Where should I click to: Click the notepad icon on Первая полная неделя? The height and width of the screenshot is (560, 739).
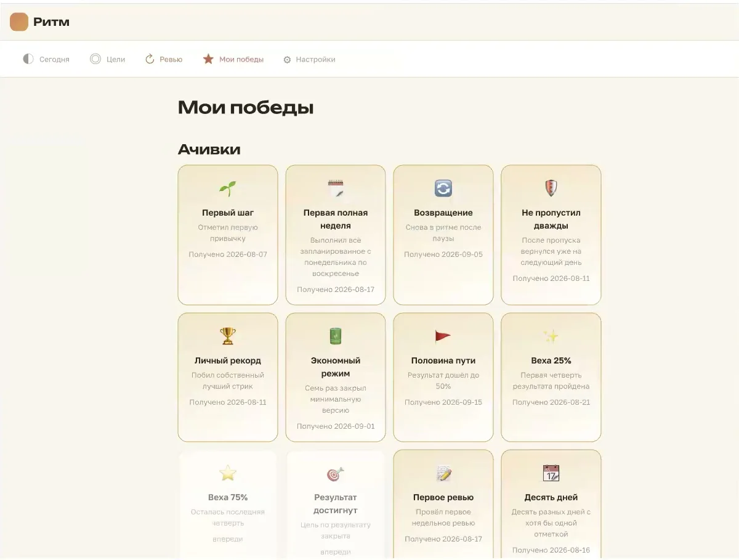coord(336,189)
